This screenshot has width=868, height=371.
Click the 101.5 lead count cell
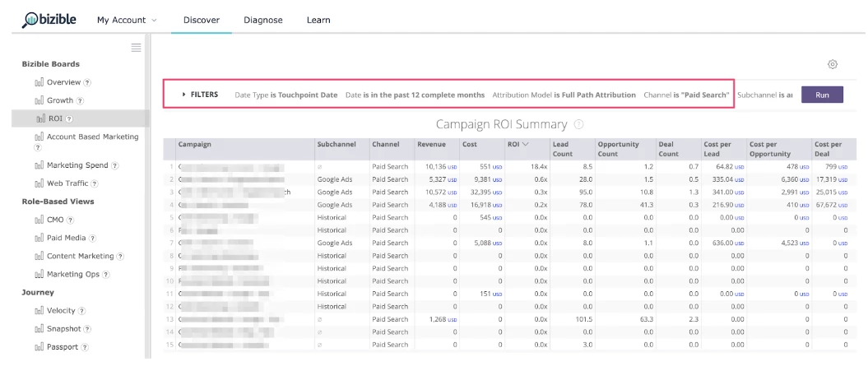(584, 319)
